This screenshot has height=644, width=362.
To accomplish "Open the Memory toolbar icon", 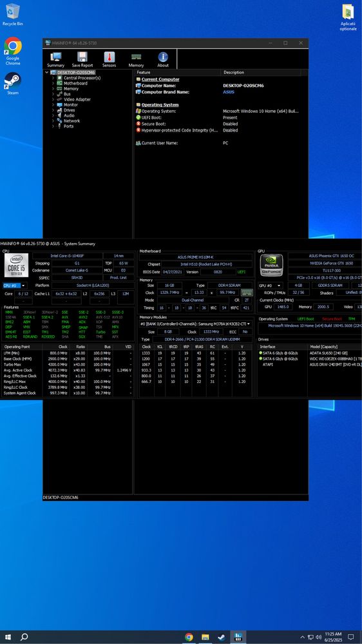I will [x=137, y=59].
